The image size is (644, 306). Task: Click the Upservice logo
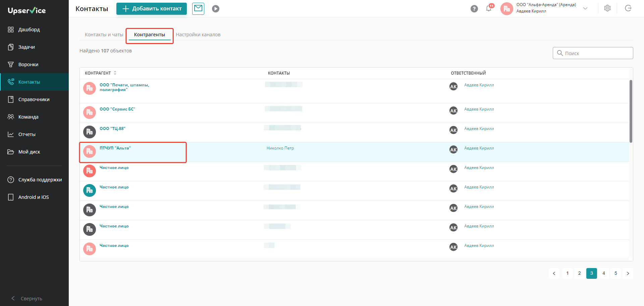pos(27,11)
